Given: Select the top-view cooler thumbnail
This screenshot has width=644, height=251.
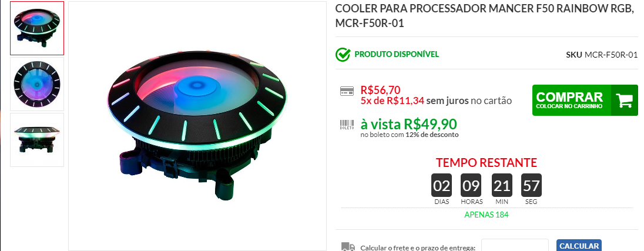Looking at the screenshot, I should (37, 84).
